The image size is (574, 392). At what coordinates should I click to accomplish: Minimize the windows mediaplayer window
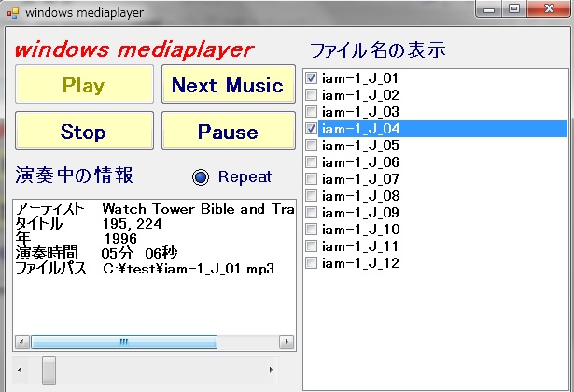pos(489,9)
